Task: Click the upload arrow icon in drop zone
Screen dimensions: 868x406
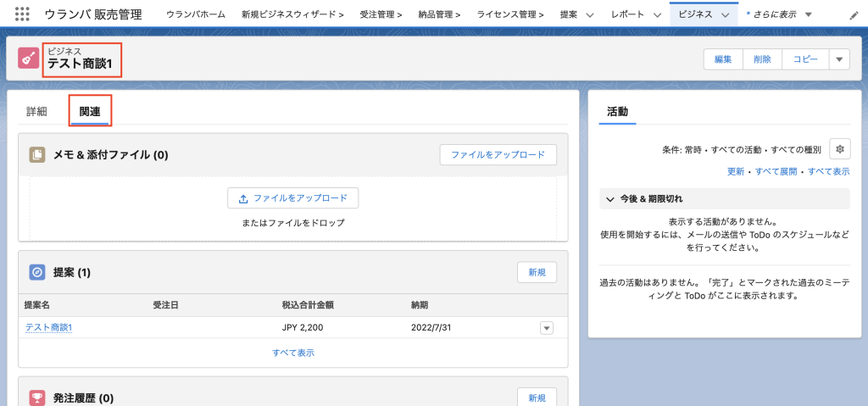Action: (243, 198)
